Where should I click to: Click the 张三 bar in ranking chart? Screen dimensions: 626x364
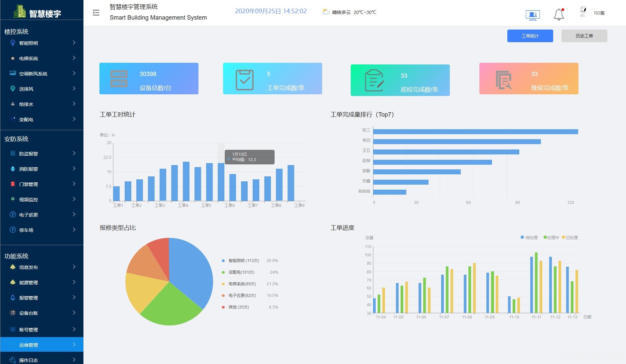click(x=475, y=132)
